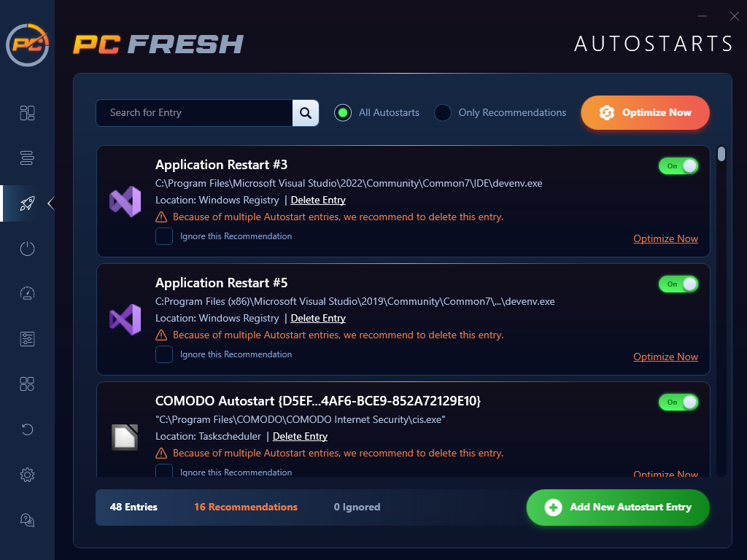Open the help chat sidebar icon

click(x=27, y=520)
